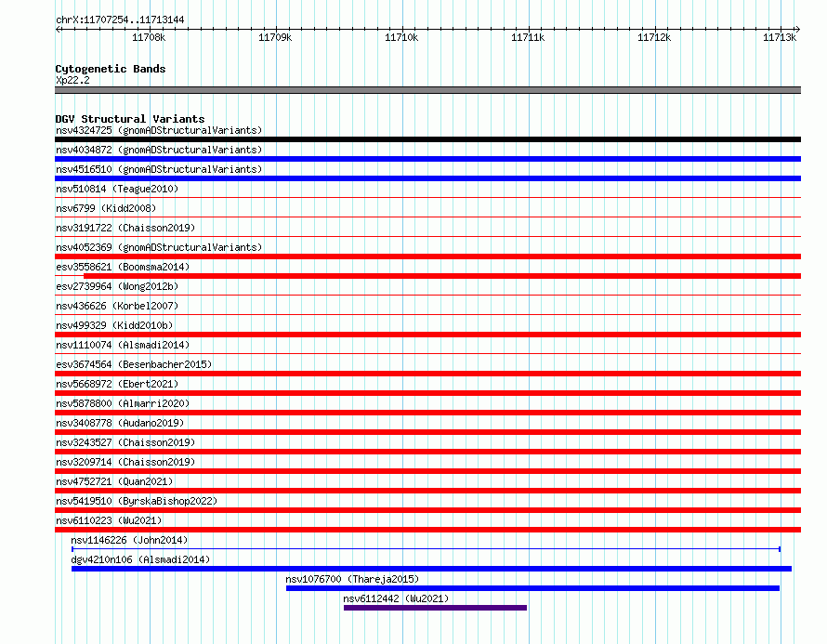
Task: Click the red bar under nsv499329
Action: [427, 335]
